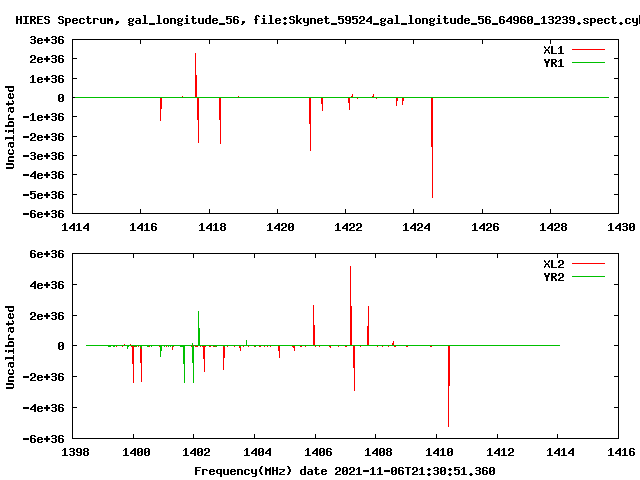Click the top plot 1430 frequency tick label

621,227
